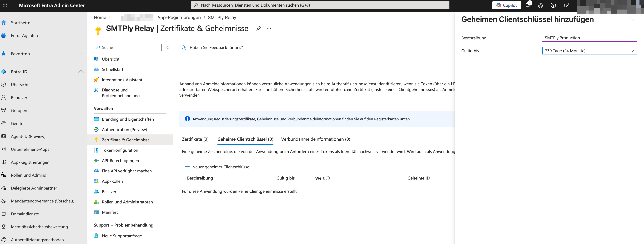Select the Tokenkonfiguration section
The image size is (644, 244).
pyautogui.click(x=120, y=150)
